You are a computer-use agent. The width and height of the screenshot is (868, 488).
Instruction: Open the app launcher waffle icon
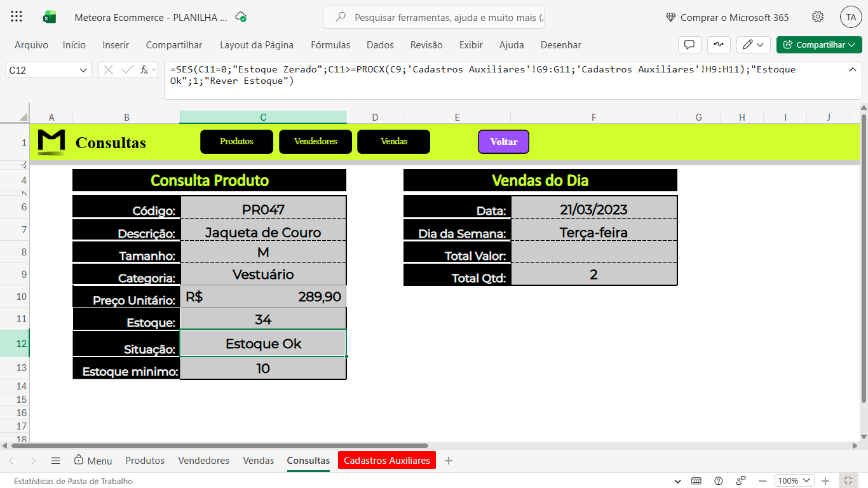(17, 17)
